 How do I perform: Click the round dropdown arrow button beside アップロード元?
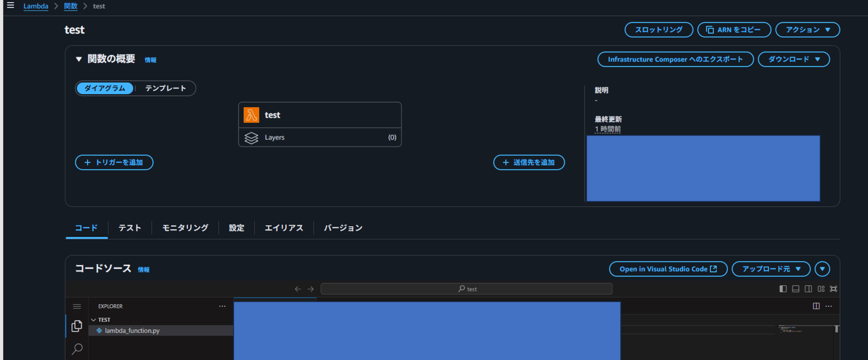pos(822,269)
